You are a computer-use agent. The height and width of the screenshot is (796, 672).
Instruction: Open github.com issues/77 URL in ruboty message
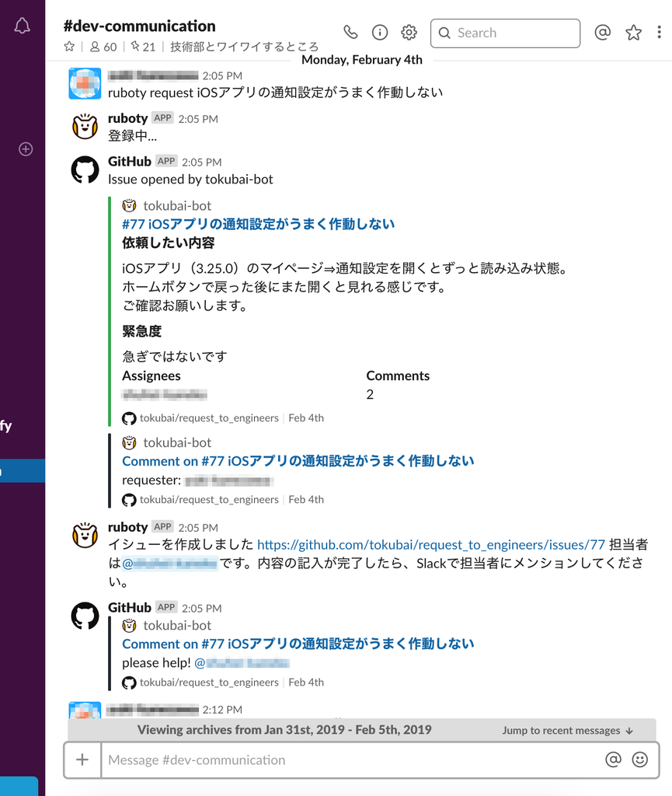click(431, 545)
